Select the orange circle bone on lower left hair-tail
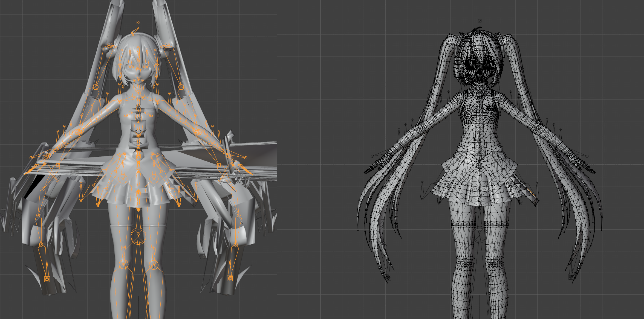This screenshot has width=644, height=319. point(41,244)
